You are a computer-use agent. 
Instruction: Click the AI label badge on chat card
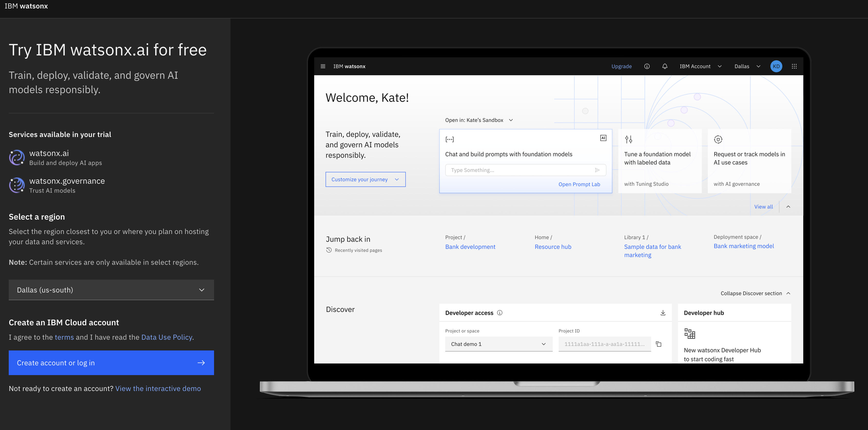click(603, 138)
